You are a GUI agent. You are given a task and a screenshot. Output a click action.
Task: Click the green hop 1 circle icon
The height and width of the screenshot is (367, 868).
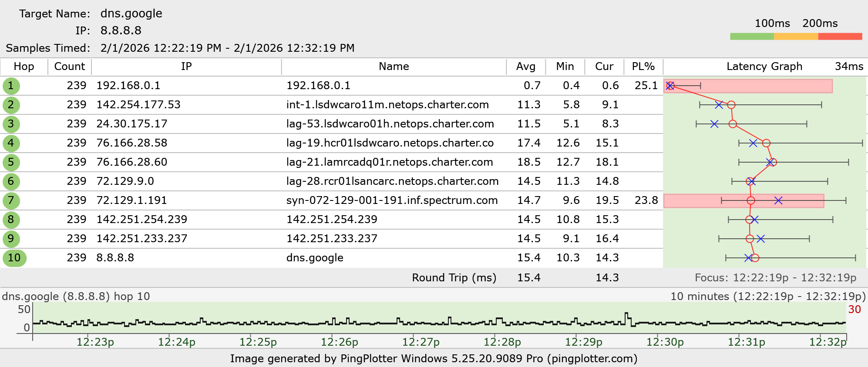click(11, 86)
